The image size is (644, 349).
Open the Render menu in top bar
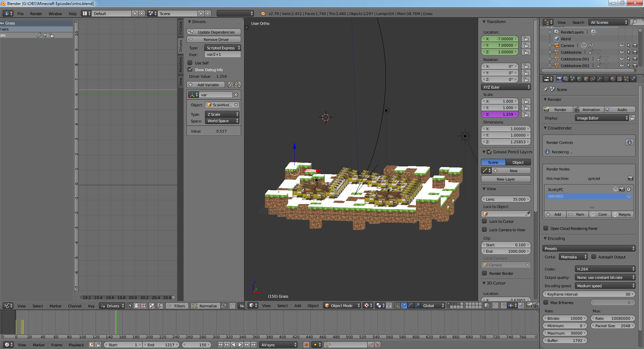coord(36,14)
